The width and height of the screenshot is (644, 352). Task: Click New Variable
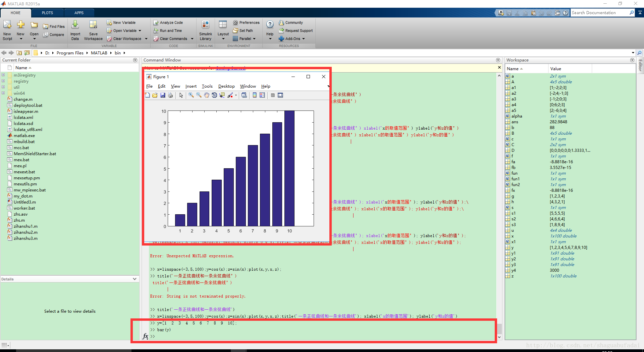(x=121, y=23)
